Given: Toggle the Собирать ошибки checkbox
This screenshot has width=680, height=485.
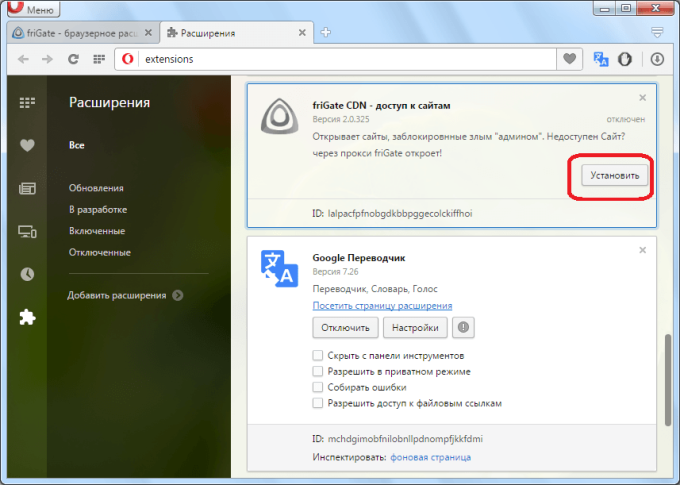Looking at the screenshot, I should coord(318,387).
